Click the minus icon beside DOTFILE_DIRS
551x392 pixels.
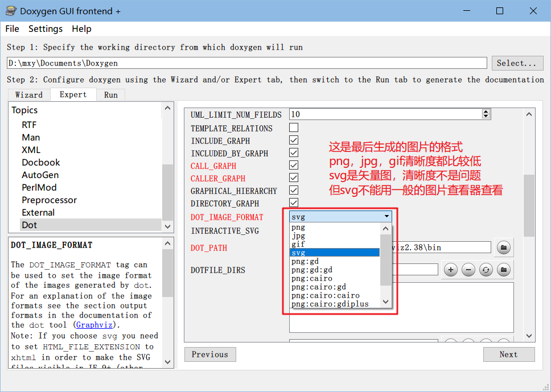468,270
